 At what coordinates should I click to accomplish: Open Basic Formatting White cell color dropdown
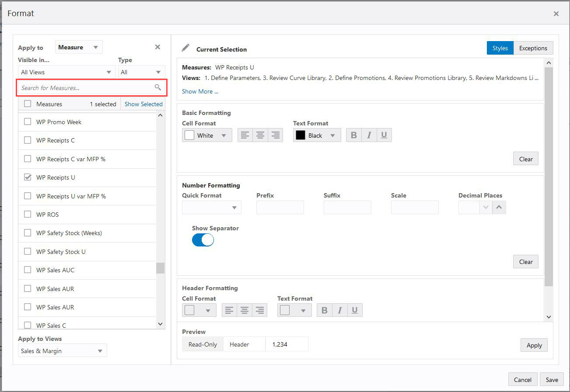[207, 135]
